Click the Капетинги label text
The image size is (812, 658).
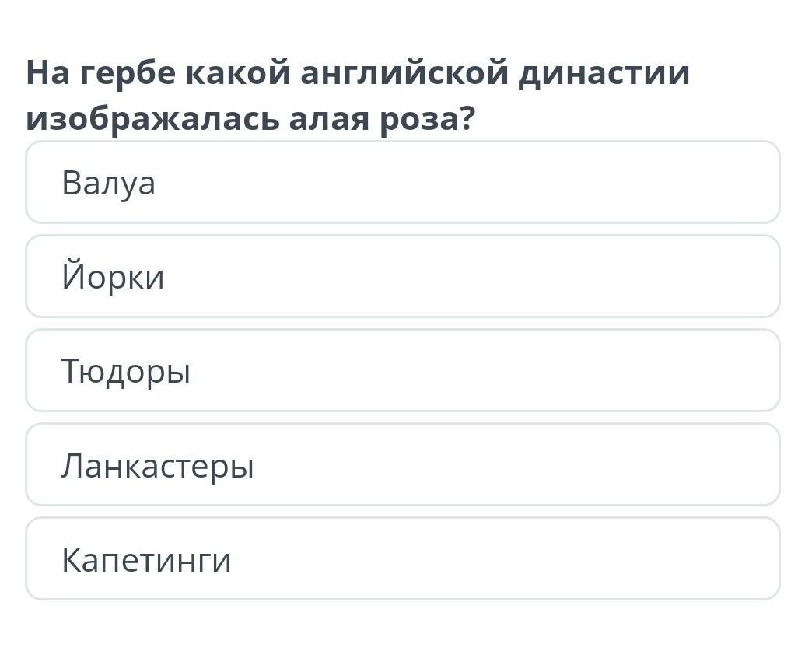pos(146,560)
